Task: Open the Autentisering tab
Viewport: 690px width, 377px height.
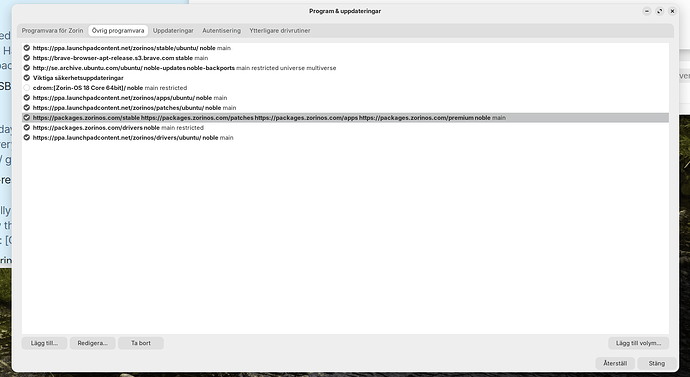Action: (x=221, y=31)
